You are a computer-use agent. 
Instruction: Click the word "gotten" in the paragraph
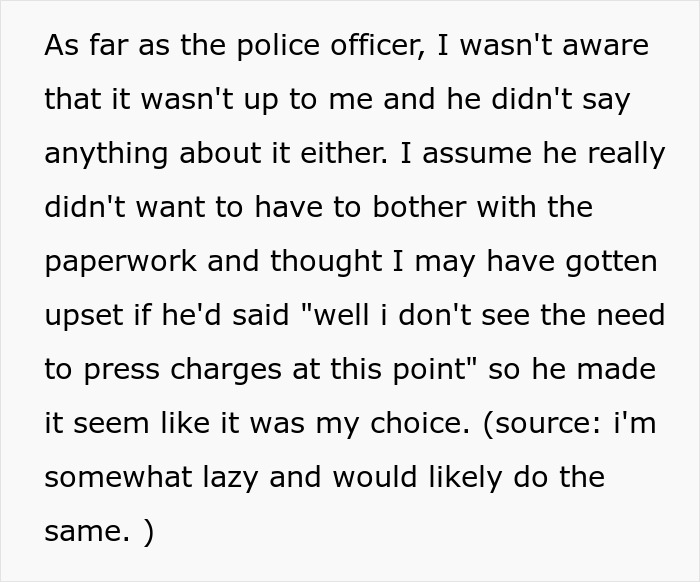[x=608, y=261]
